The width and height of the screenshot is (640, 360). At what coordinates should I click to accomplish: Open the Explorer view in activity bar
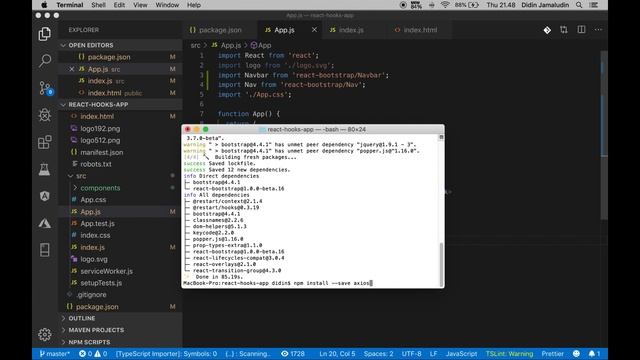(x=44, y=34)
